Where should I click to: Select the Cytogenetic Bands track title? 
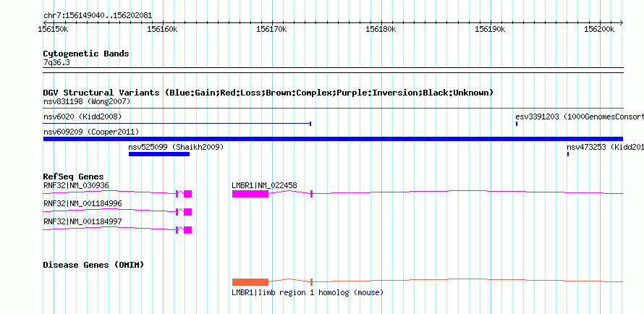tap(86, 54)
